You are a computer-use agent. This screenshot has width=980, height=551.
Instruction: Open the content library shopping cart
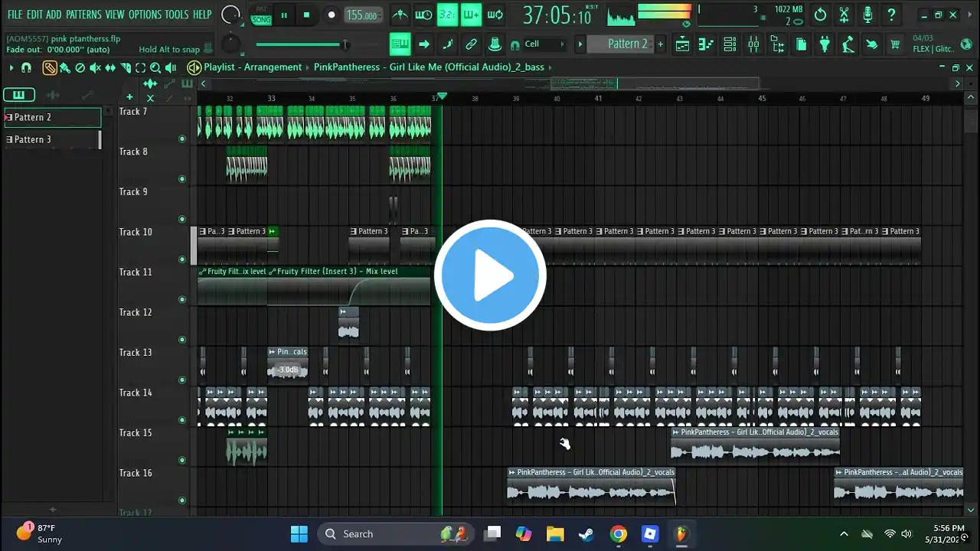pyautogui.click(x=895, y=44)
